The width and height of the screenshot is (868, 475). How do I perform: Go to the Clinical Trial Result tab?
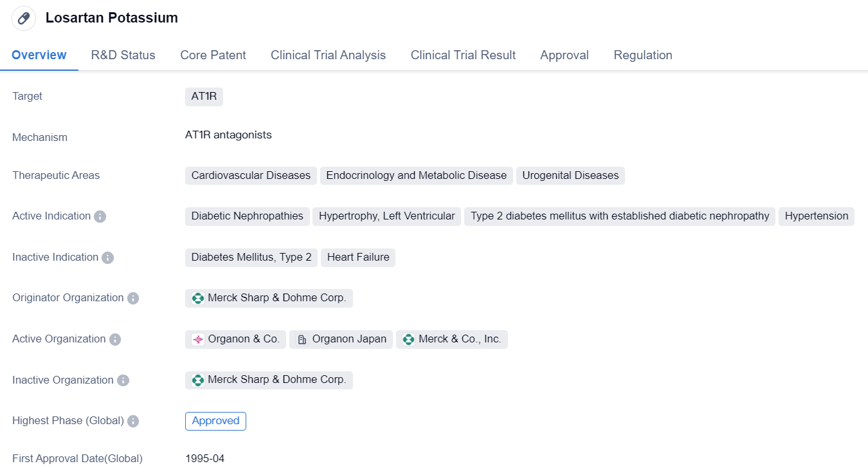pos(463,55)
